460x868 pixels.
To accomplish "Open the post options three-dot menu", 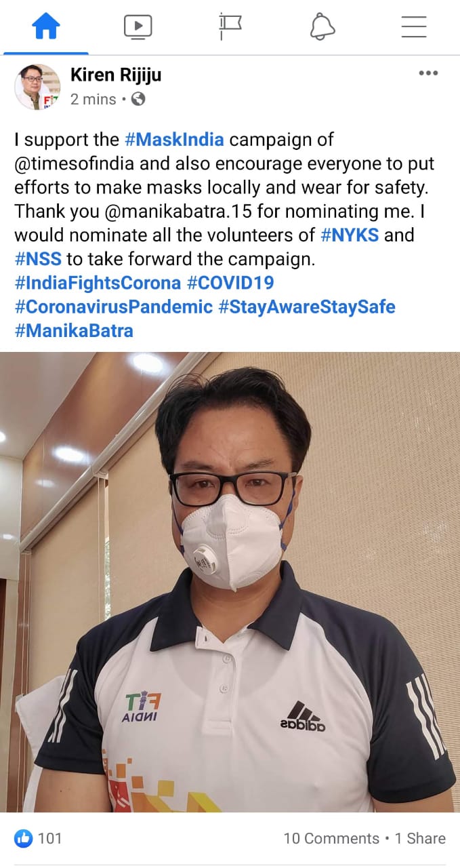I will (x=428, y=73).
